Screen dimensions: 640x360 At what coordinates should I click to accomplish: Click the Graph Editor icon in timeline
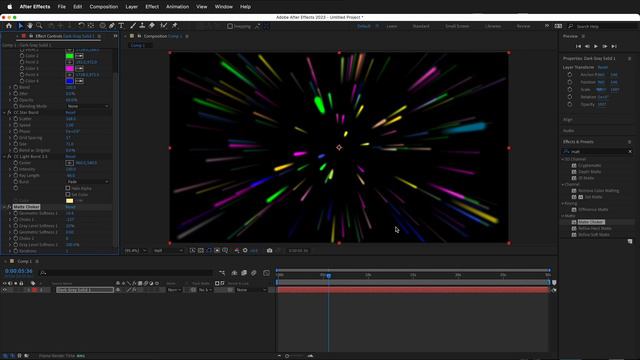click(x=267, y=273)
